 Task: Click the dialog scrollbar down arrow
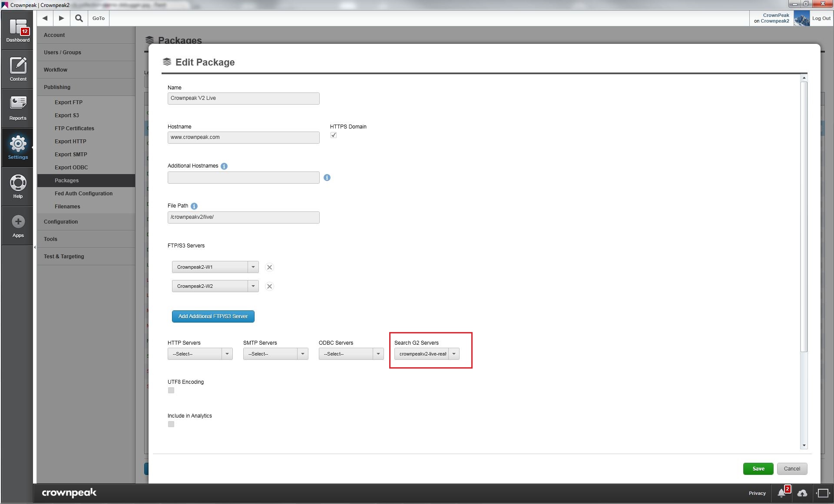804,445
